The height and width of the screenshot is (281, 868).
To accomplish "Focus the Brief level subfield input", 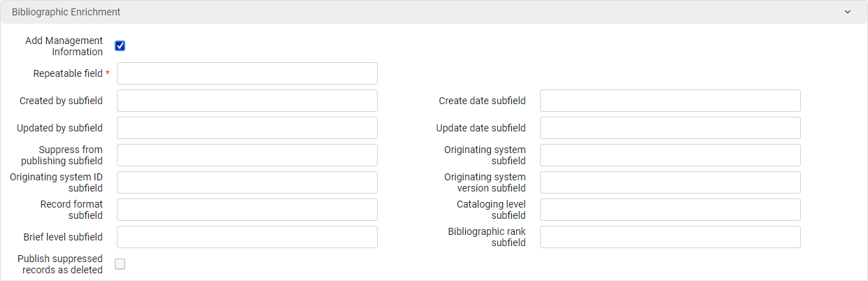I will (247, 237).
